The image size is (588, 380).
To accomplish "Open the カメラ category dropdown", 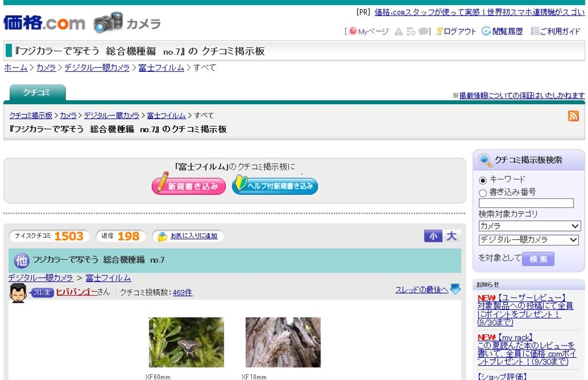I will (529, 226).
